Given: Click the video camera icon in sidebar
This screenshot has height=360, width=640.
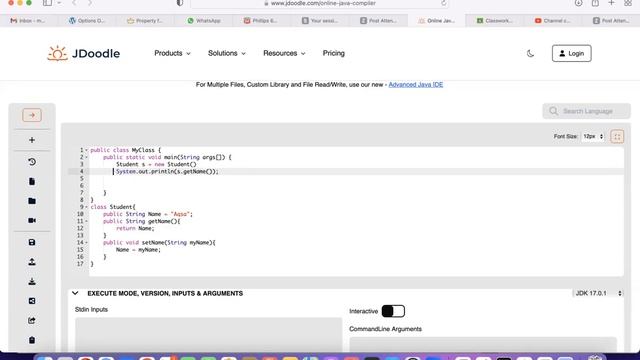Looking at the screenshot, I should pyautogui.click(x=32, y=220).
